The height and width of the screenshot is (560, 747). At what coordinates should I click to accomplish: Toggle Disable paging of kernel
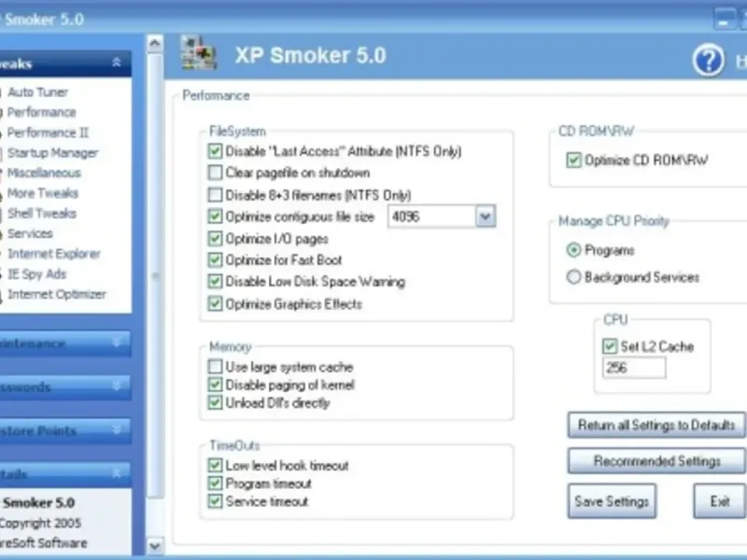coord(215,385)
